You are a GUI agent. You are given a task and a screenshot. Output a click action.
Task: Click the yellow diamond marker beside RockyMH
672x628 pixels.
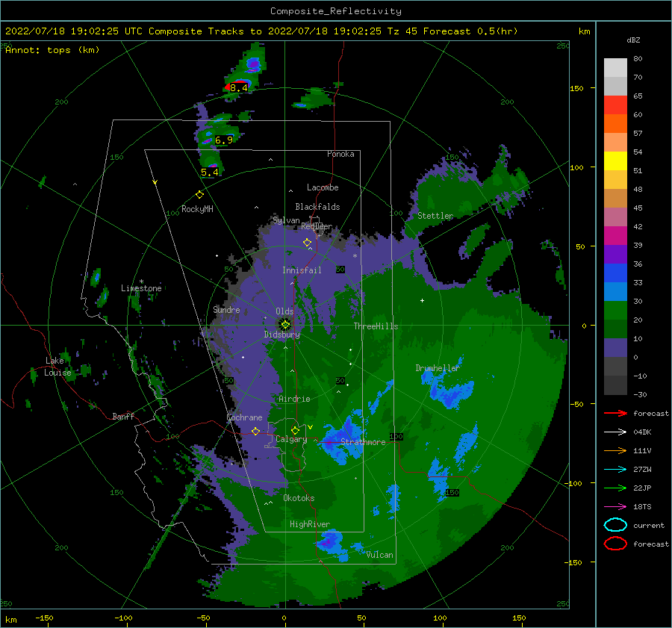click(199, 195)
